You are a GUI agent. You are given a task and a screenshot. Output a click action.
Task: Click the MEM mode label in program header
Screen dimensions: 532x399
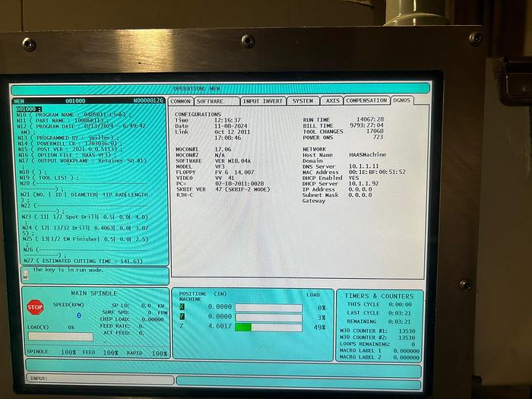[20, 100]
